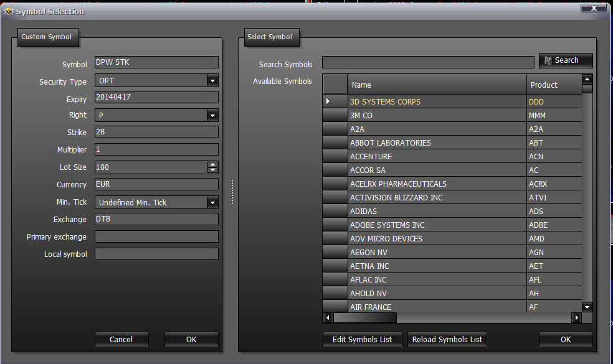Click into the Search Symbols field
Image resolution: width=613 pixels, height=364 pixels.
click(x=428, y=62)
